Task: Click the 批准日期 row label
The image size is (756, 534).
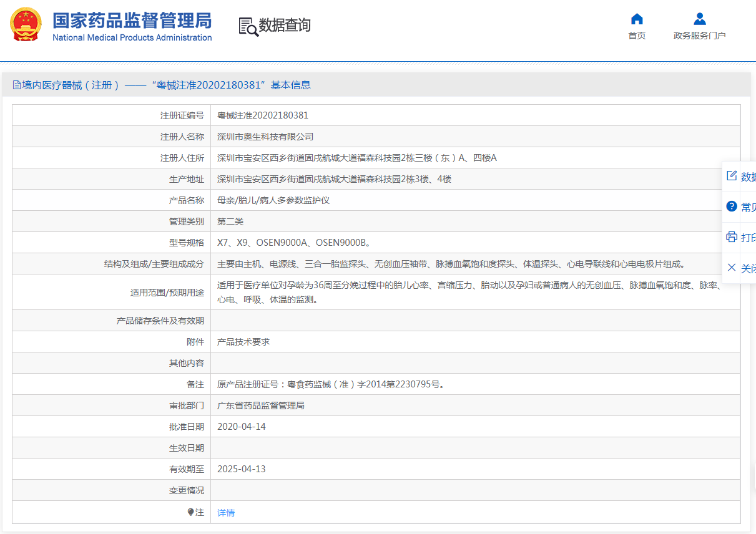Action: 187,427
